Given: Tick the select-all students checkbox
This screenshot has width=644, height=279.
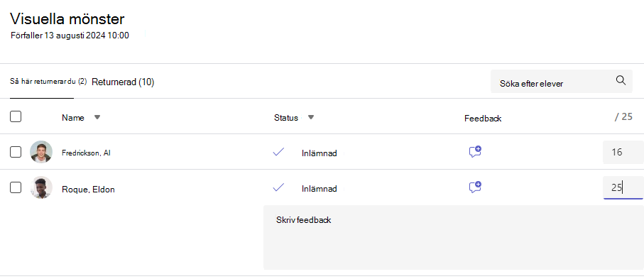Looking at the screenshot, I should pyautogui.click(x=16, y=116).
